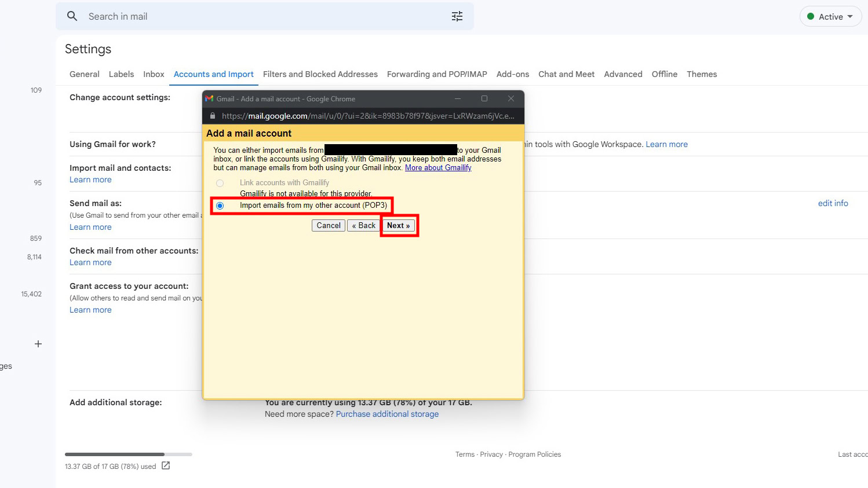This screenshot has width=868, height=488.
Task: Focus the Search in mail field
Action: point(261,16)
